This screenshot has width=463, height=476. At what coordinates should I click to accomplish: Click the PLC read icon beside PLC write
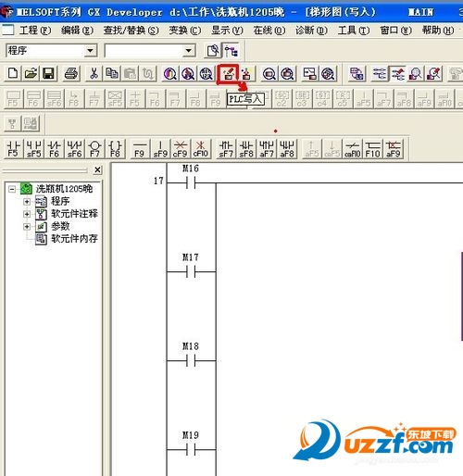pyautogui.click(x=246, y=74)
